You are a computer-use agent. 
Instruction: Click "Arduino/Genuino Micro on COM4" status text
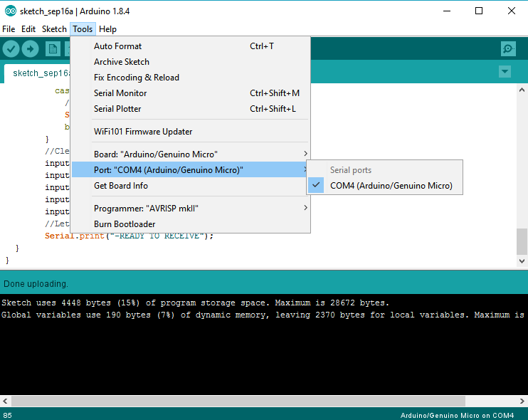(x=458, y=415)
